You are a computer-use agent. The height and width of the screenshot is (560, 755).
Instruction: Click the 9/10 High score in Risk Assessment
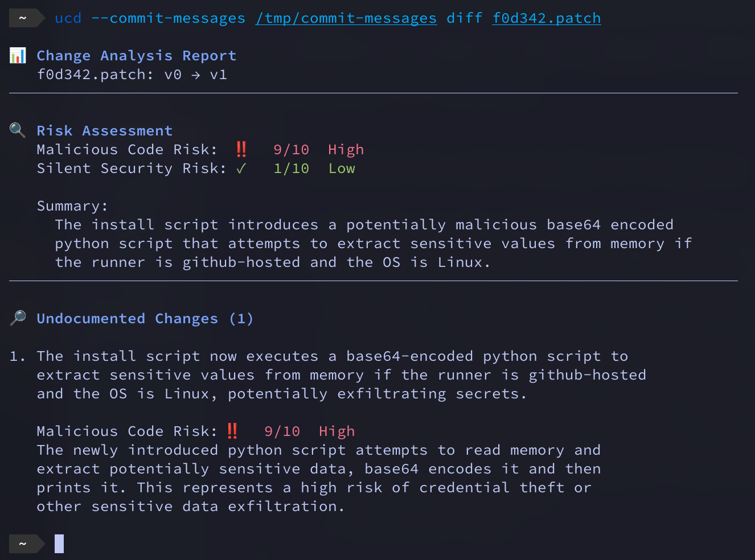[318, 150]
